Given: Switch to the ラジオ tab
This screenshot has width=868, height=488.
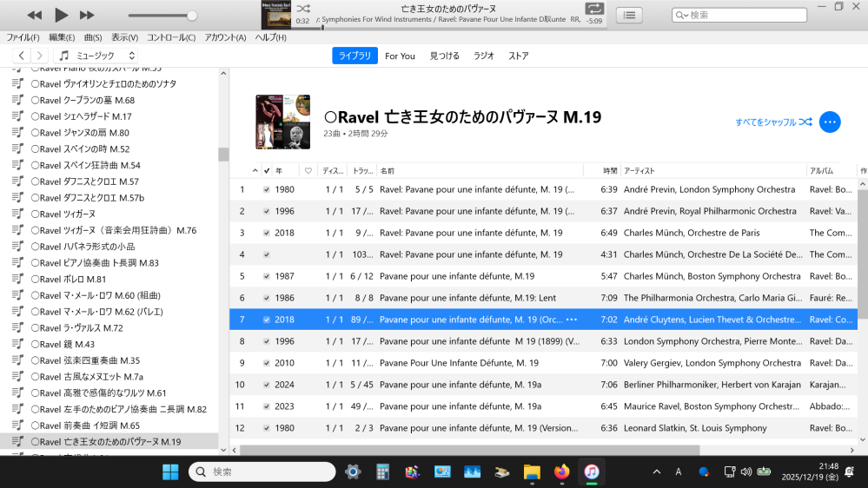Looking at the screenshot, I should click(483, 56).
